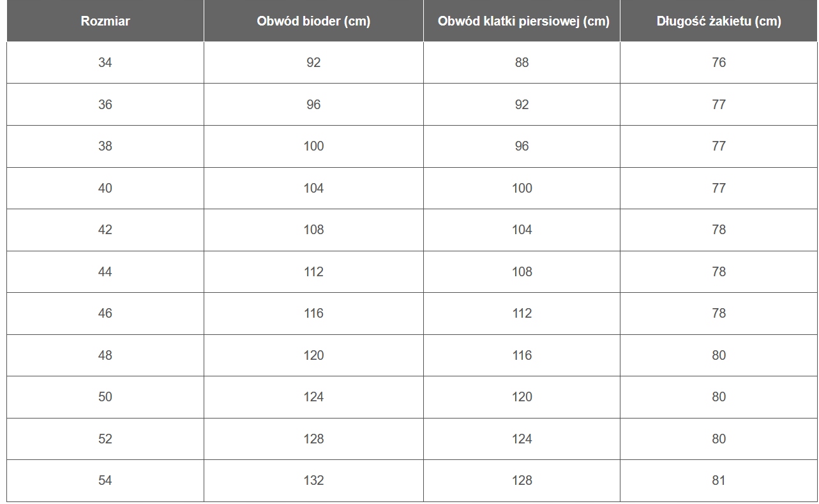Select size 52 cell
The width and height of the screenshot is (819, 504).
pyautogui.click(x=105, y=439)
